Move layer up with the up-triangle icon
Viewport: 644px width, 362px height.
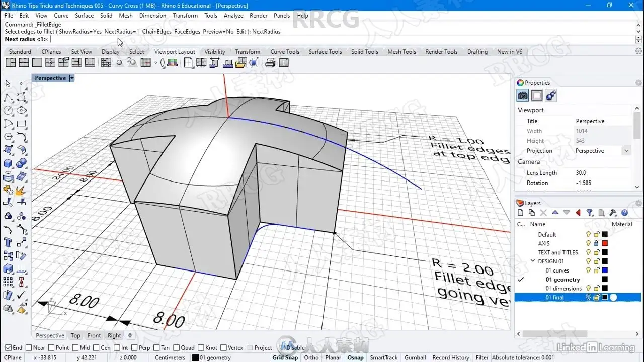point(555,213)
